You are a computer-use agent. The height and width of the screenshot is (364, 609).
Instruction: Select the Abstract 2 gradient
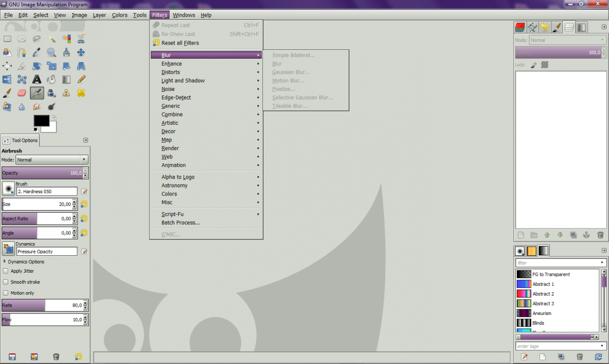pos(558,294)
